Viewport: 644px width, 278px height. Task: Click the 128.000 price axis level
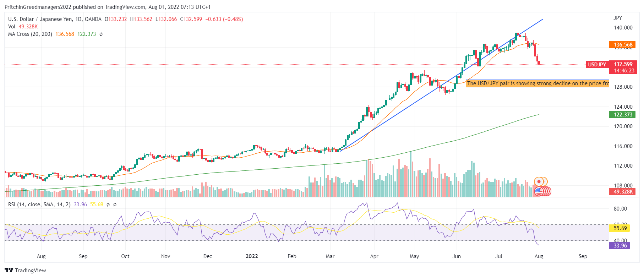pos(623,87)
